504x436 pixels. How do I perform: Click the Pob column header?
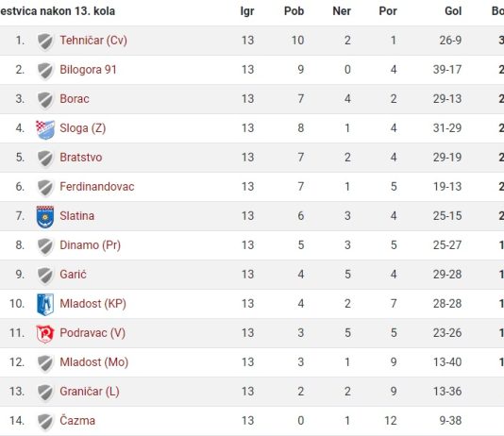click(x=294, y=11)
